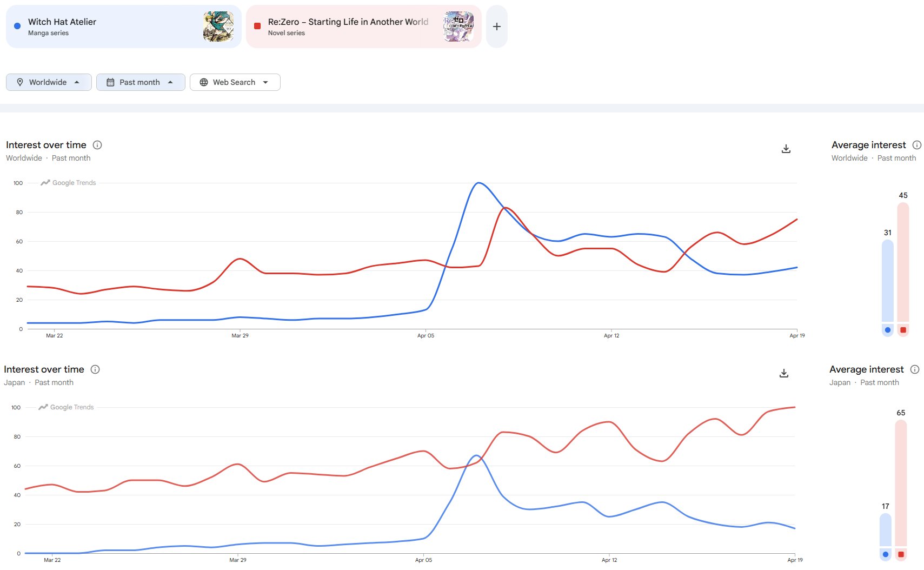Click the 'Manga series' subtitle text
Image resolution: width=924 pixels, height=570 pixels.
[48, 33]
